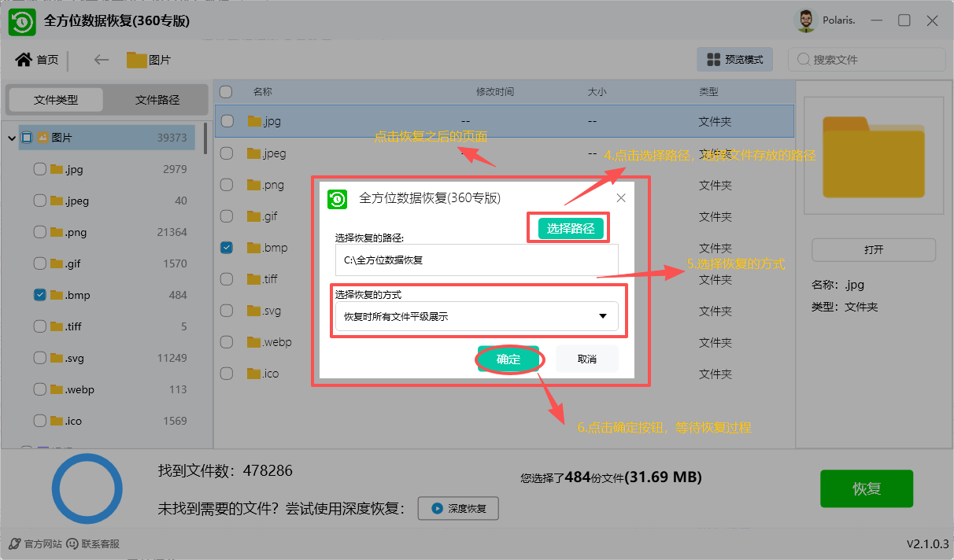Viewport: 954px width, 560px height.
Task: Click 选择路径 to choose recovery path
Action: coord(568,227)
